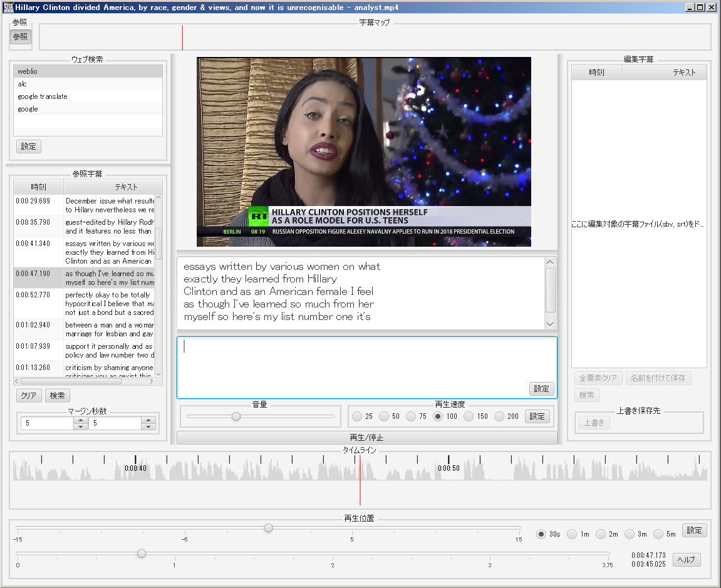Click the クリア button below reference subtitles
This screenshot has height=588, width=721.
point(29,396)
